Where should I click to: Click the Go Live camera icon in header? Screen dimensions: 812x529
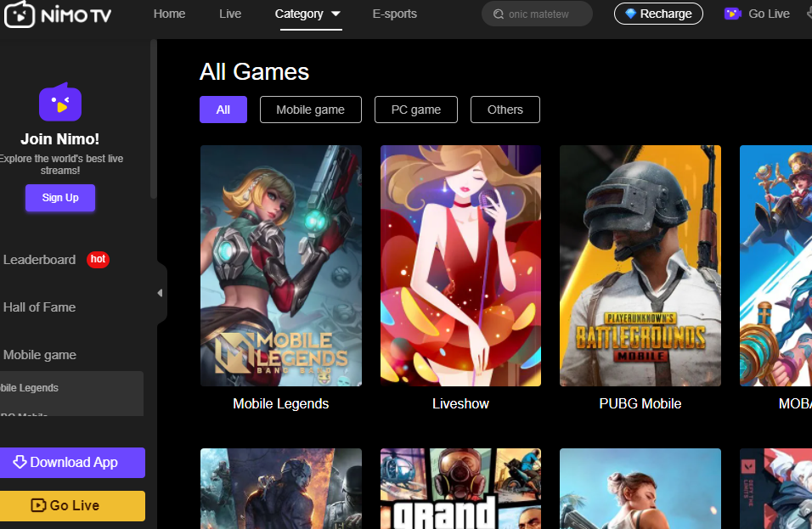point(732,14)
